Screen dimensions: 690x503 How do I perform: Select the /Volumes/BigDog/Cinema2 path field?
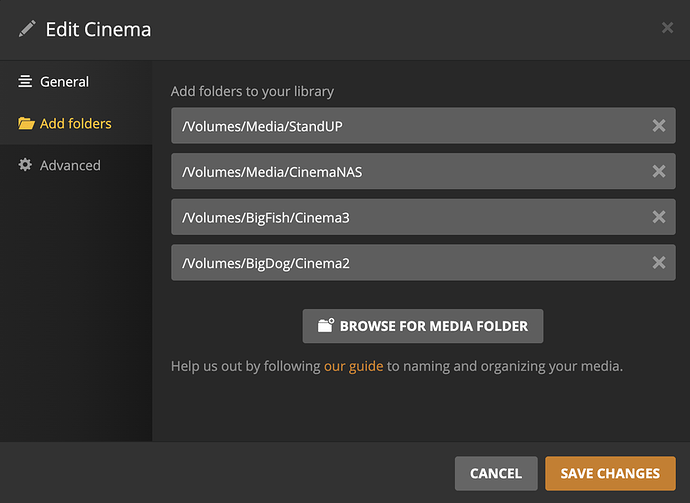[x=400, y=263]
